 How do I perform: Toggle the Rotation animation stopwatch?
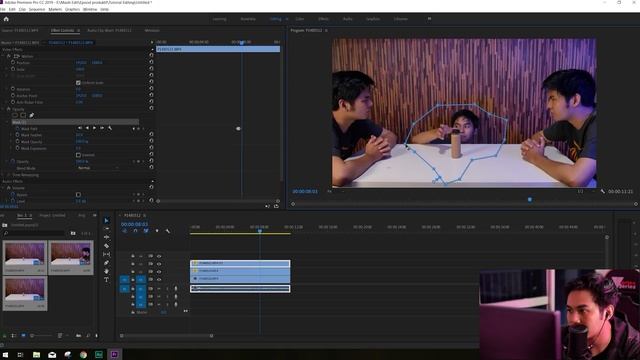pos(13,89)
